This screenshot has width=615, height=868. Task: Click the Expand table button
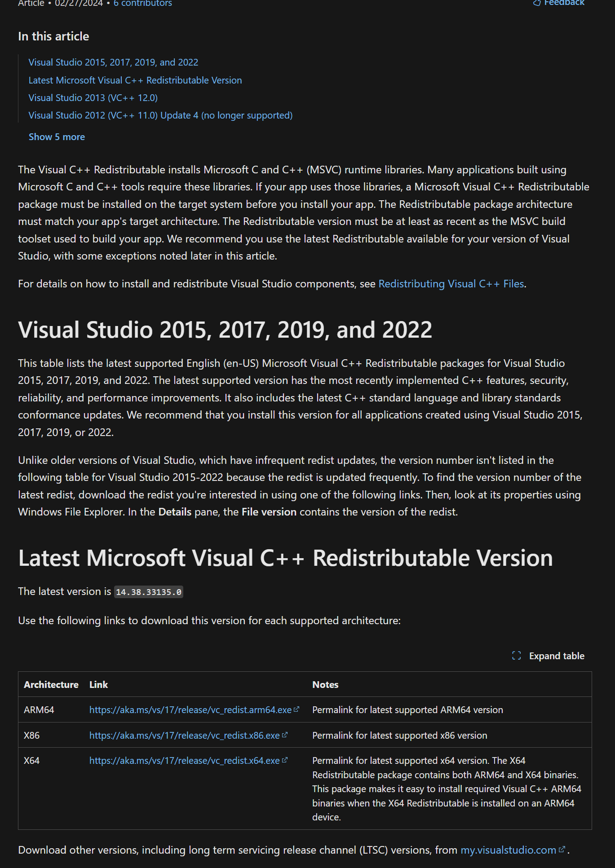tap(548, 656)
